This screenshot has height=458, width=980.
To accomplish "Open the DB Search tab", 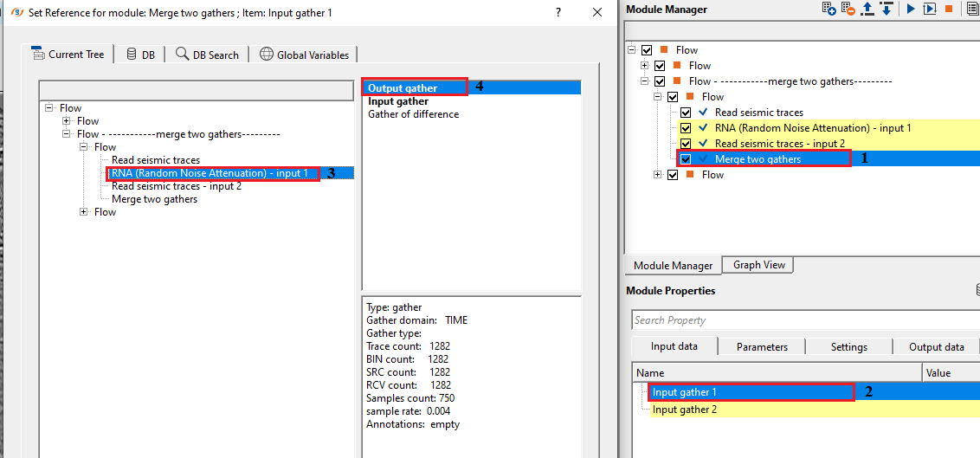I will pyautogui.click(x=207, y=55).
